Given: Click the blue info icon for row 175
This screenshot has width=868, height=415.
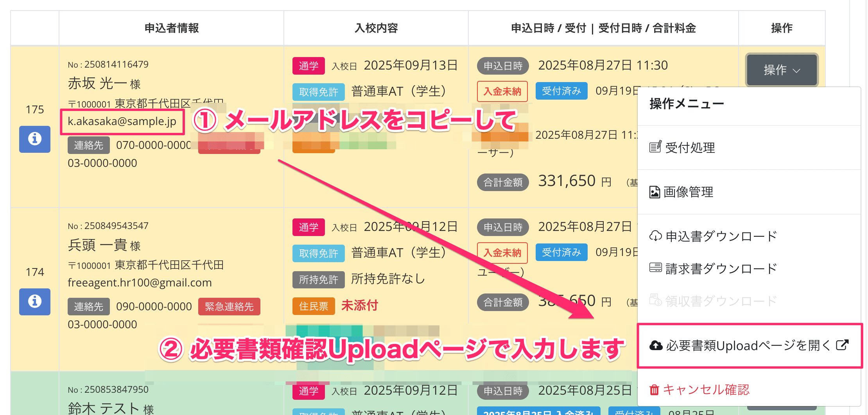Looking at the screenshot, I should tap(35, 139).
